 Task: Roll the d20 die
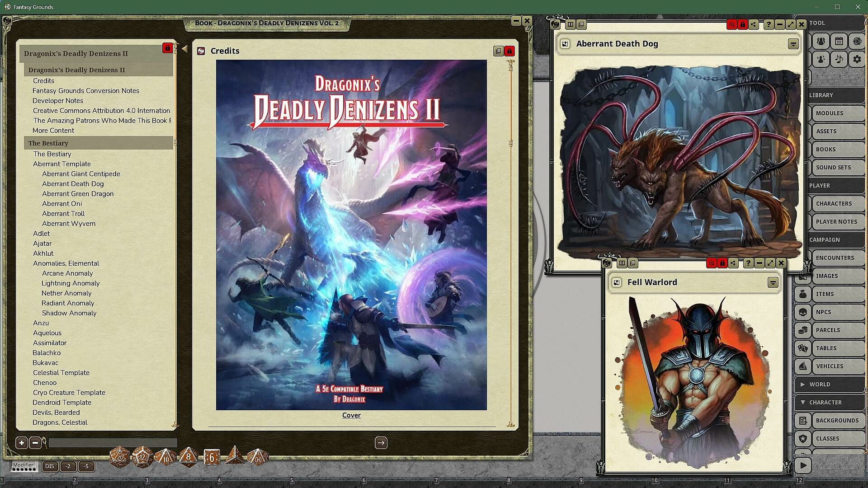point(120,457)
